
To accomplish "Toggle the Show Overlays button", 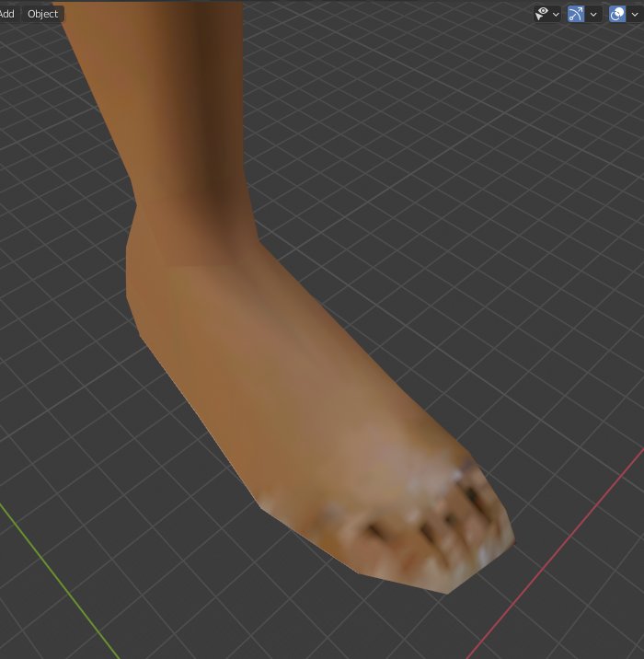I will click(617, 14).
